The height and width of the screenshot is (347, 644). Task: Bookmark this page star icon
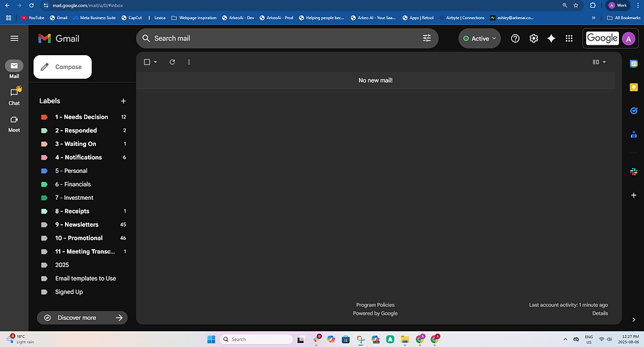coord(576,5)
